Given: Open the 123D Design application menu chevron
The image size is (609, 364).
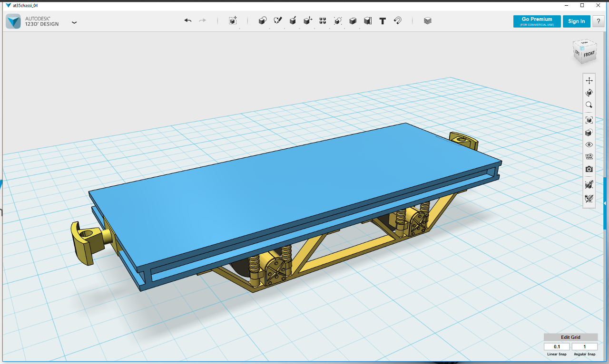Looking at the screenshot, I should (x=74, y=22).
